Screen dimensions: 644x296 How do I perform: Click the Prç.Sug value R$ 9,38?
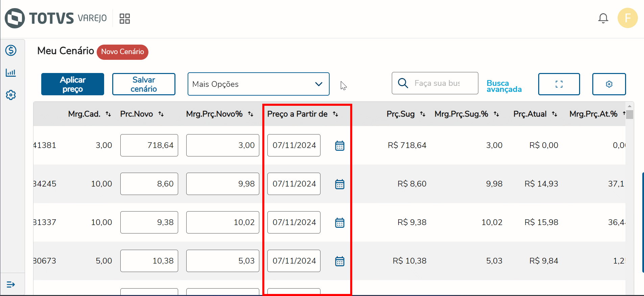point(412,222)
